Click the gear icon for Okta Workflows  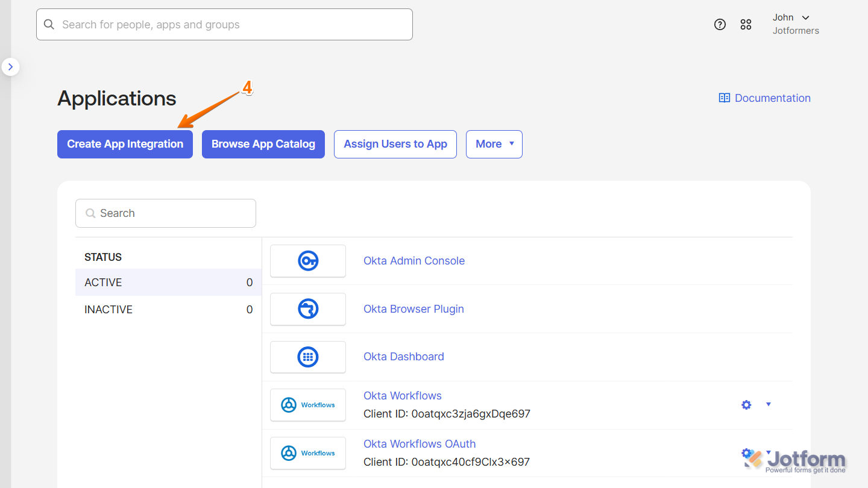coord(746,405)
